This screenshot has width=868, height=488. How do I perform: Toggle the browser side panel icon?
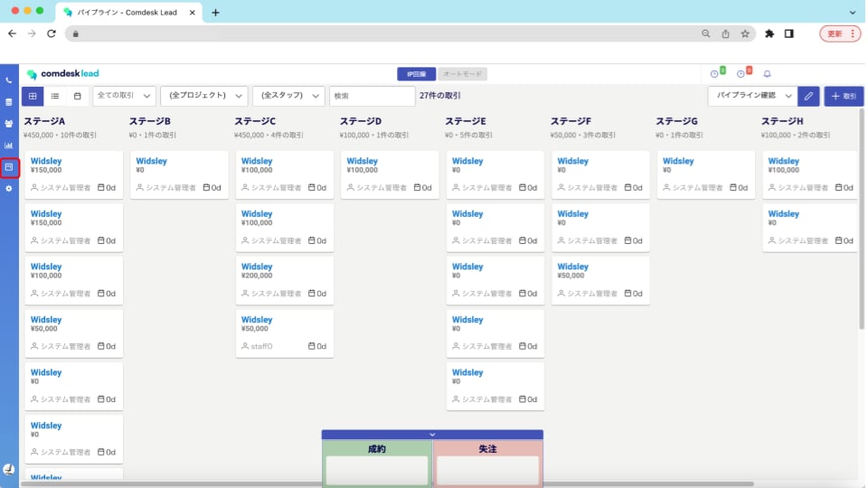pyautogui.click(x=789, y=33)
